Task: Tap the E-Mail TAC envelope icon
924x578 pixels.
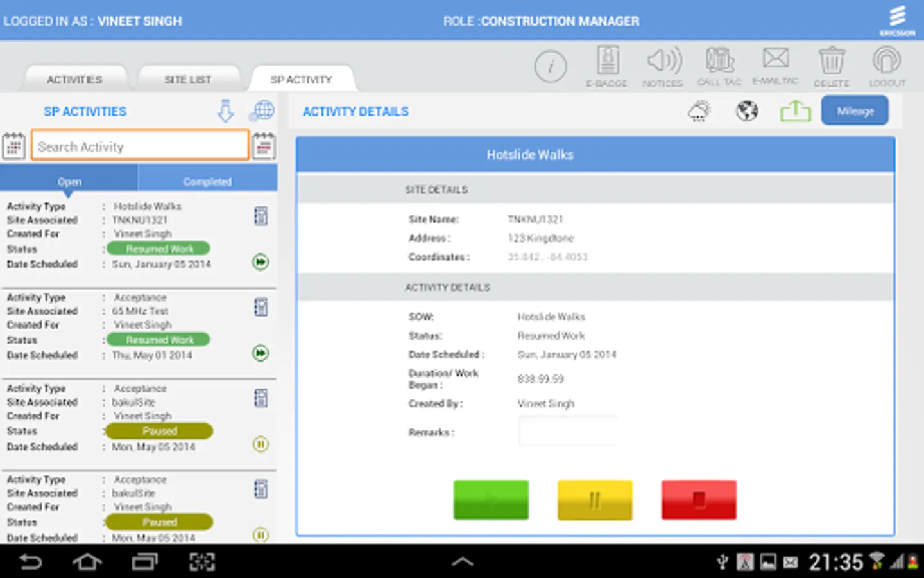Action: point(775,66)
